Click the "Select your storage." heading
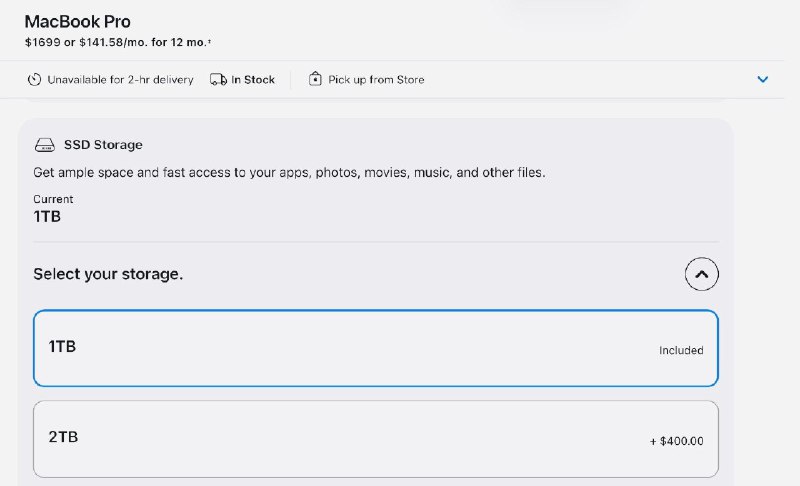 (108, 274)
